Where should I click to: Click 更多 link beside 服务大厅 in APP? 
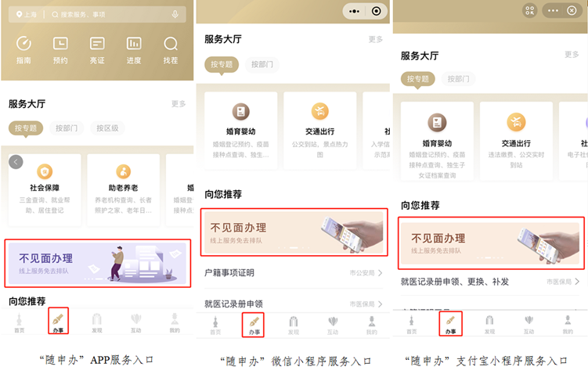point(179,104)
